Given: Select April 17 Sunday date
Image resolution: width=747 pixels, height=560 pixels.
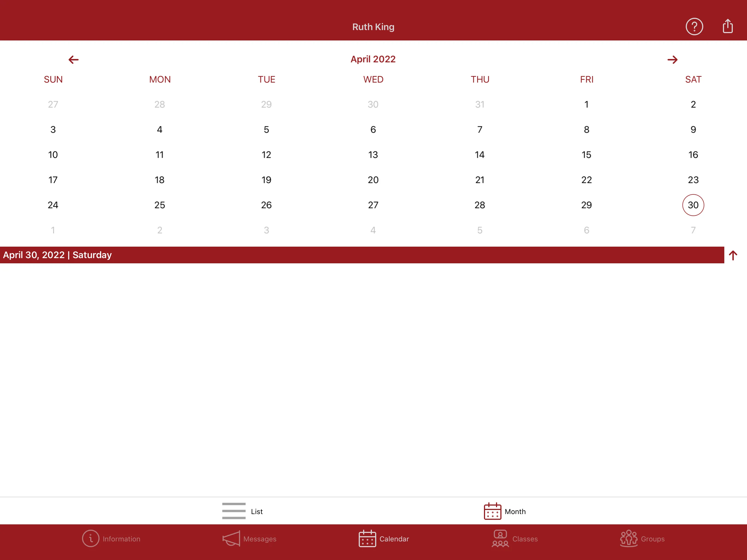Looking at the screenshot, I should 53,179.
